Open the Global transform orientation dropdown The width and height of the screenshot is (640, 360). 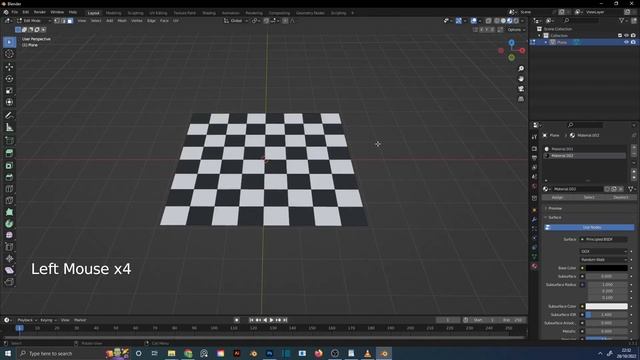coord(236,20)
